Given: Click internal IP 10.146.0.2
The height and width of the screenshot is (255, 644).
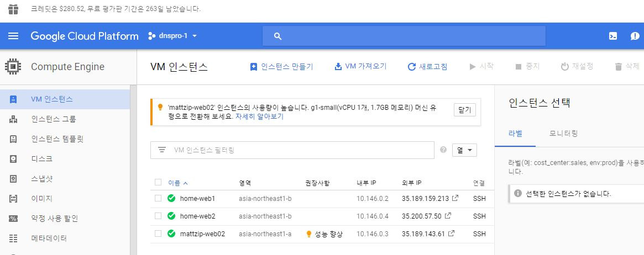Looking at the screenshot, I should (x=373, y=199).
